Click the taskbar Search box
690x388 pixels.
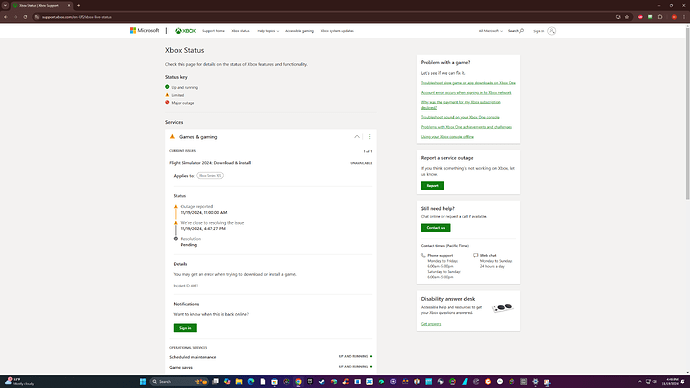pyautogui.click(x=178, y=381)
